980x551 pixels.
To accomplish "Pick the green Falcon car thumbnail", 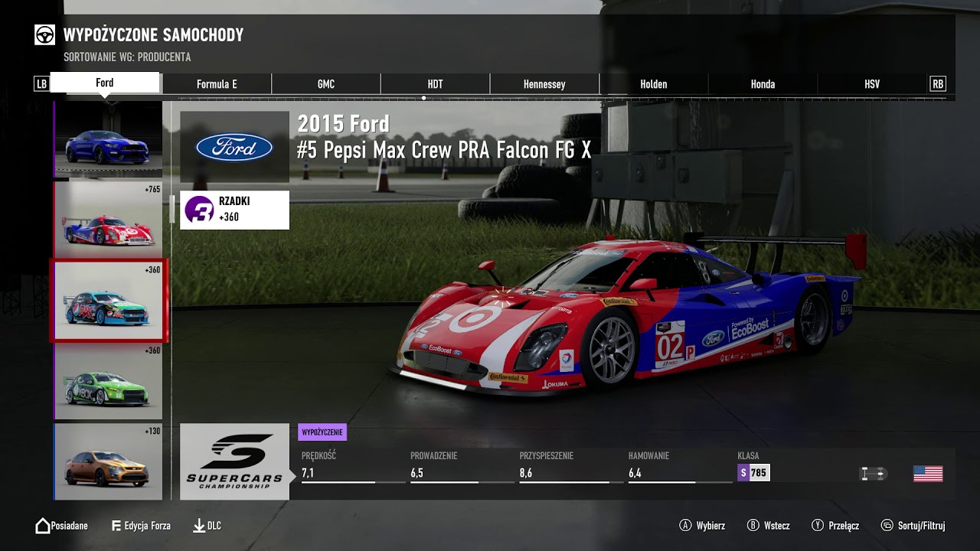I will [x=108, y=381].
